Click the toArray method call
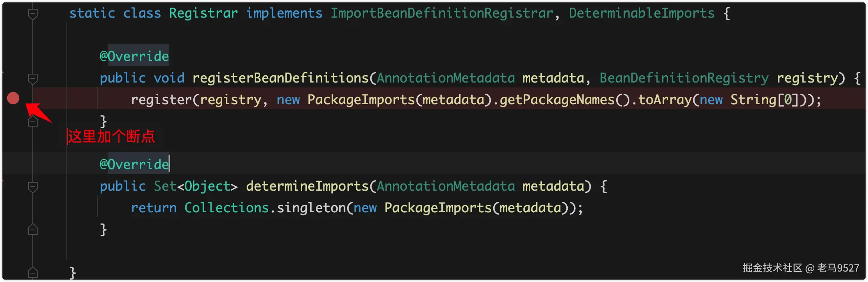Screen dimensions: 868x282 point(665,100)
